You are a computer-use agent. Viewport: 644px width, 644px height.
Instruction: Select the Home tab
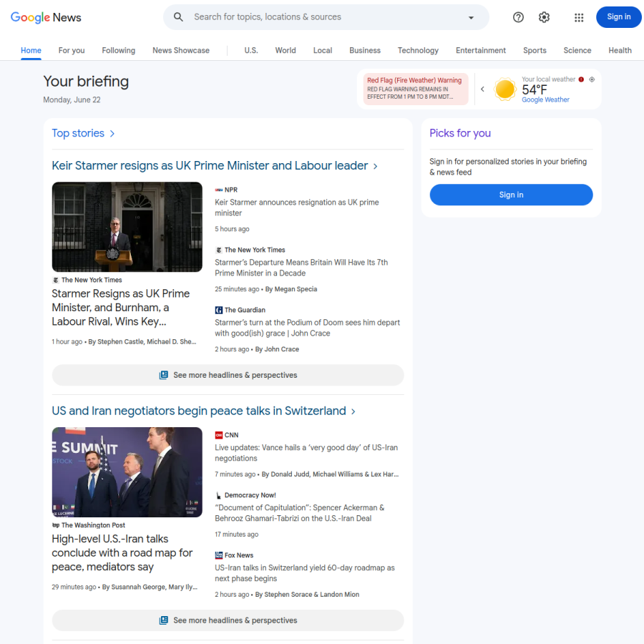pos(31,51)
